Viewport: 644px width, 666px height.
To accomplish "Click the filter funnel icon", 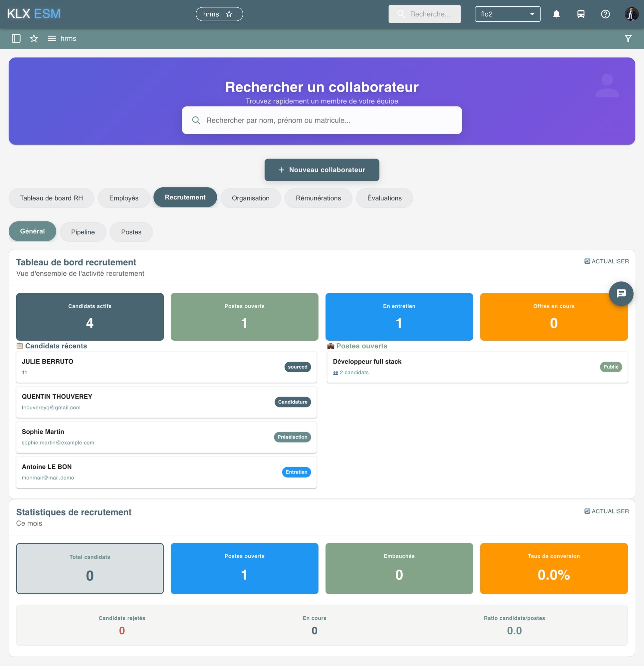I will coord(628,38).
